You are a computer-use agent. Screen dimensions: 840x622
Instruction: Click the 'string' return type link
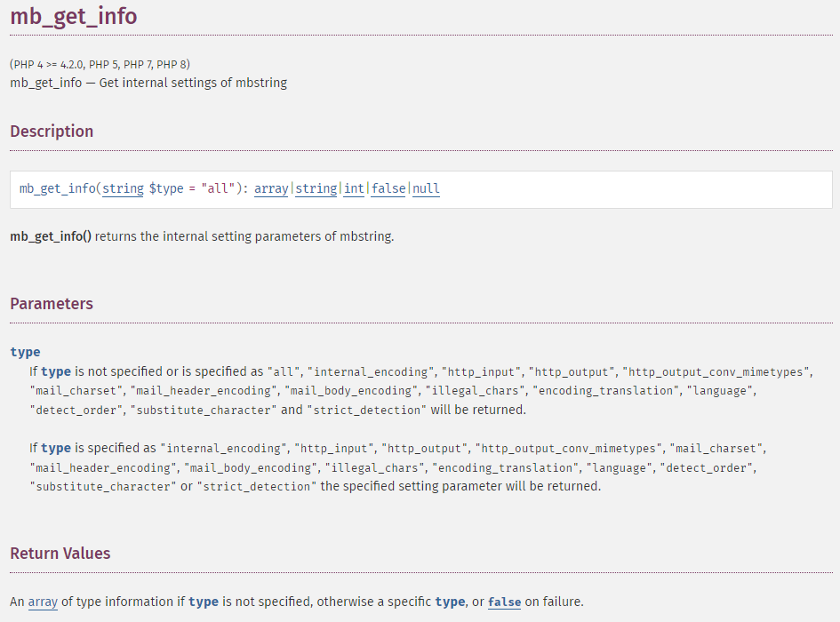coord(316,188)
